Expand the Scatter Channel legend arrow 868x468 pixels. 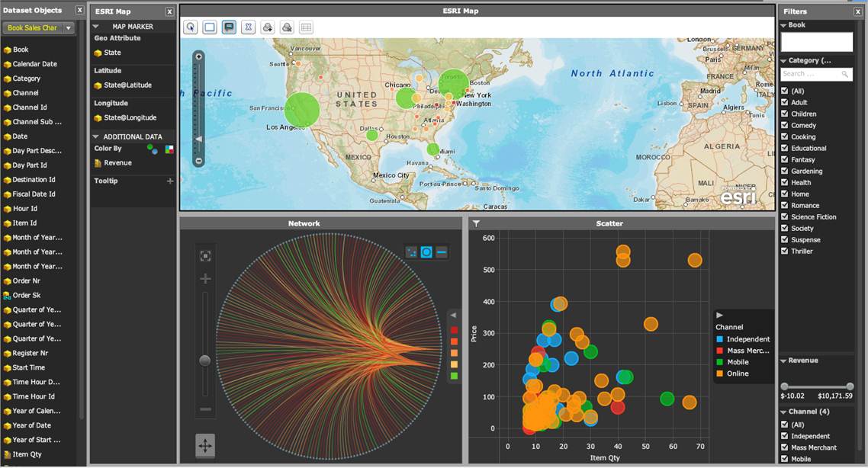(x=719, y=315)
